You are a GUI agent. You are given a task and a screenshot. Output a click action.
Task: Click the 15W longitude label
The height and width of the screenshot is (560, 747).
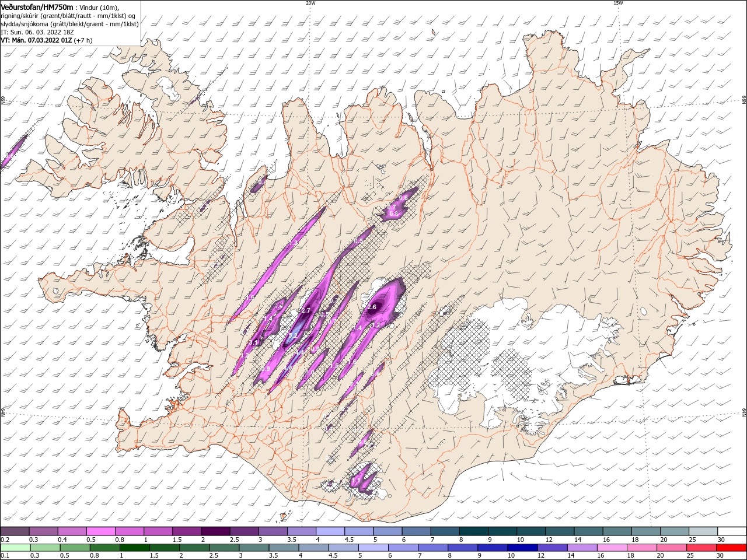click(x=618, y=3)
